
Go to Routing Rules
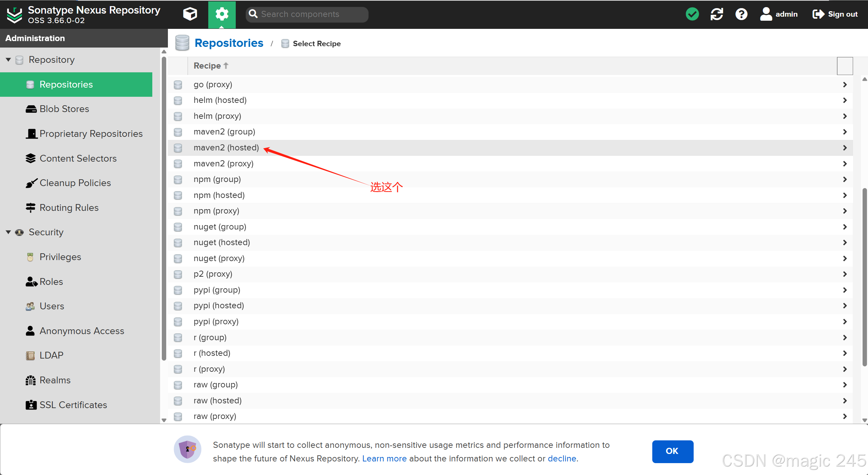pyautogui.click(x=69, y=208)
